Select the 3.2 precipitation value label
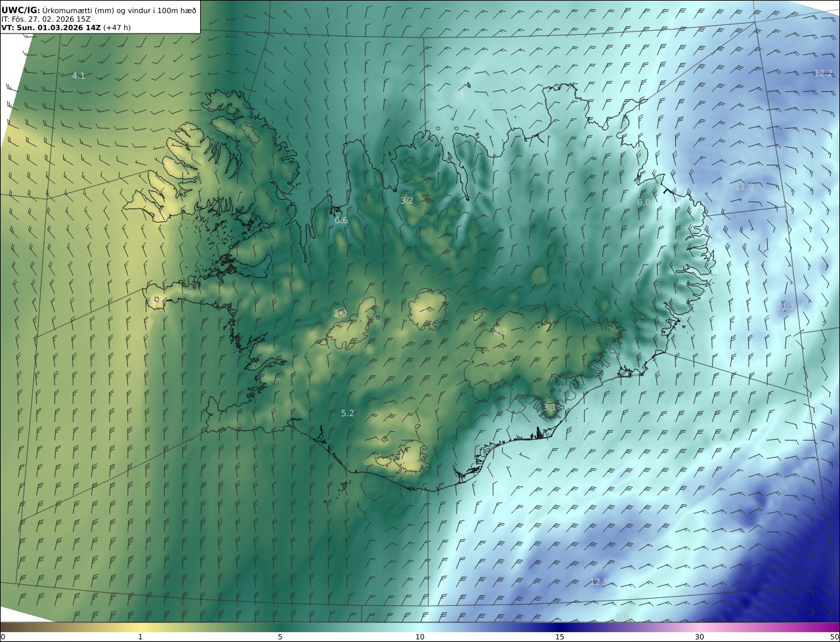The height and width of the screenshot is (642, 840). [407, 200]
